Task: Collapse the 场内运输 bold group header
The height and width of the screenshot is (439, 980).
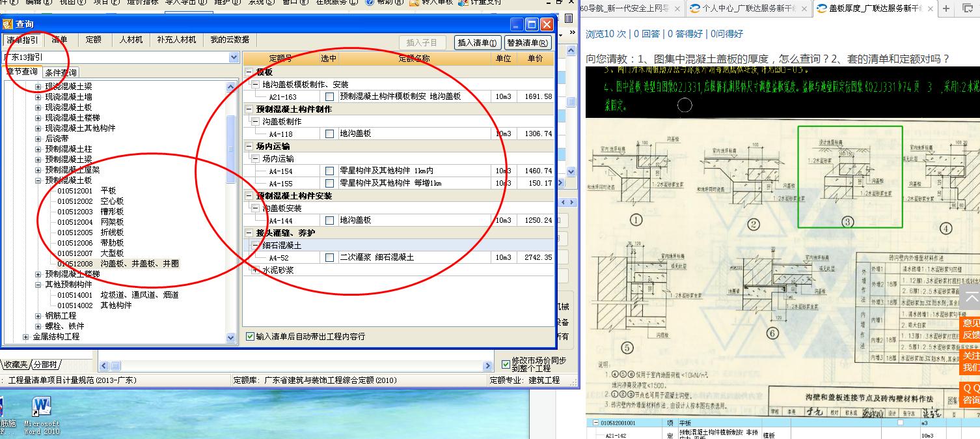Action: coord(249,146)
